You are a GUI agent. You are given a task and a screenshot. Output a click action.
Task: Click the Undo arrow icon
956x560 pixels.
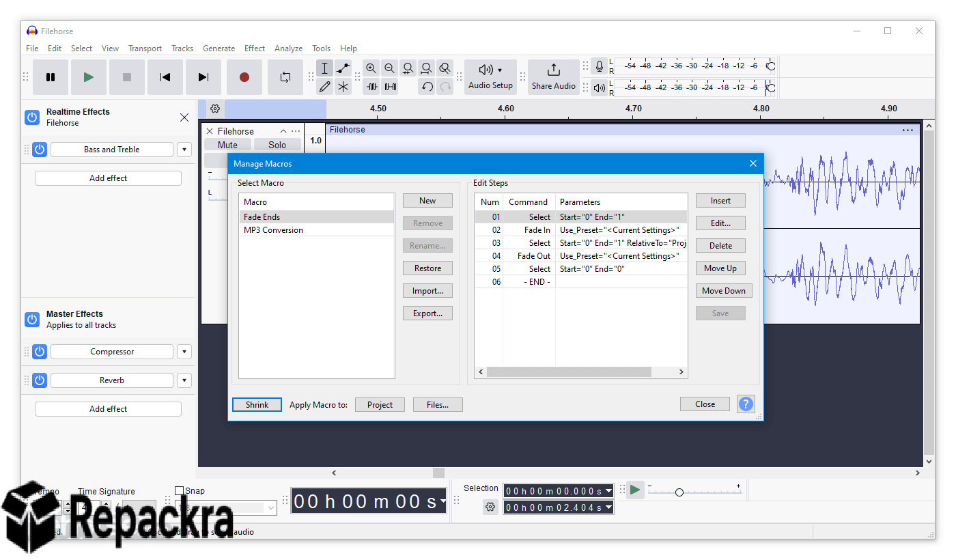pos(427,87)
